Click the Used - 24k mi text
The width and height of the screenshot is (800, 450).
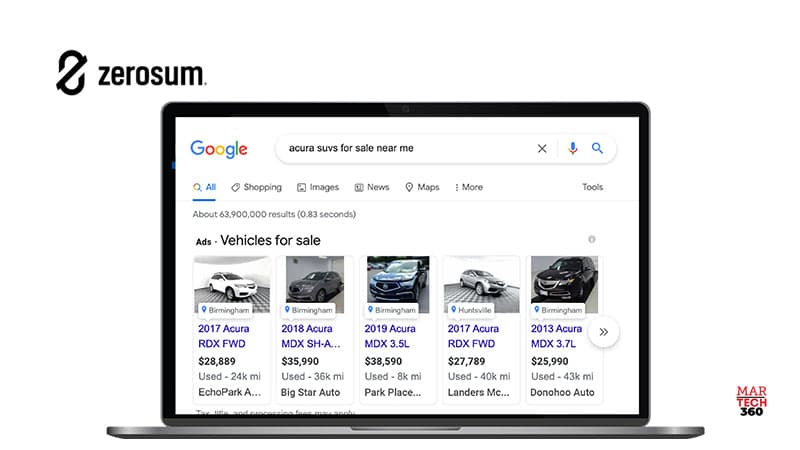(229, 377)
